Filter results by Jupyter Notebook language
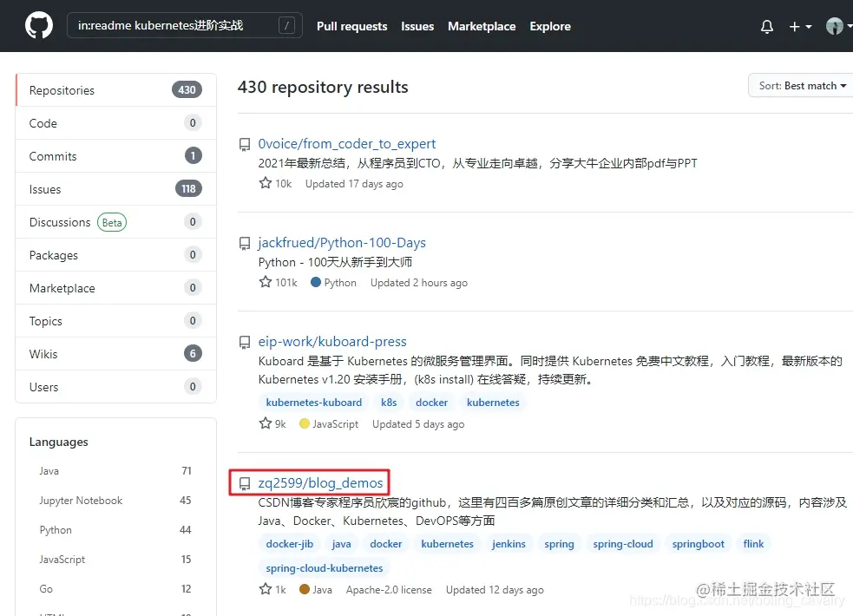 pyautogui.click(x=115, y=501)
